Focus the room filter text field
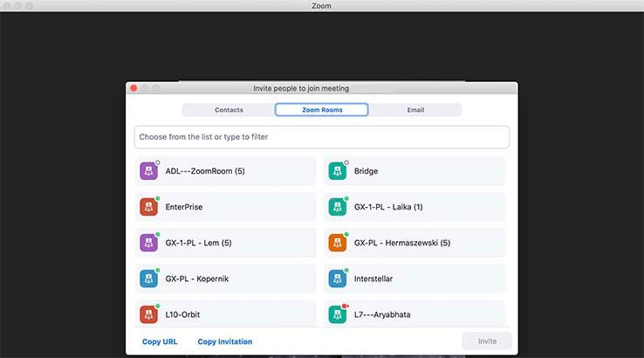Image resolution: width=644 pixels, height=358 pixels. 321,137
